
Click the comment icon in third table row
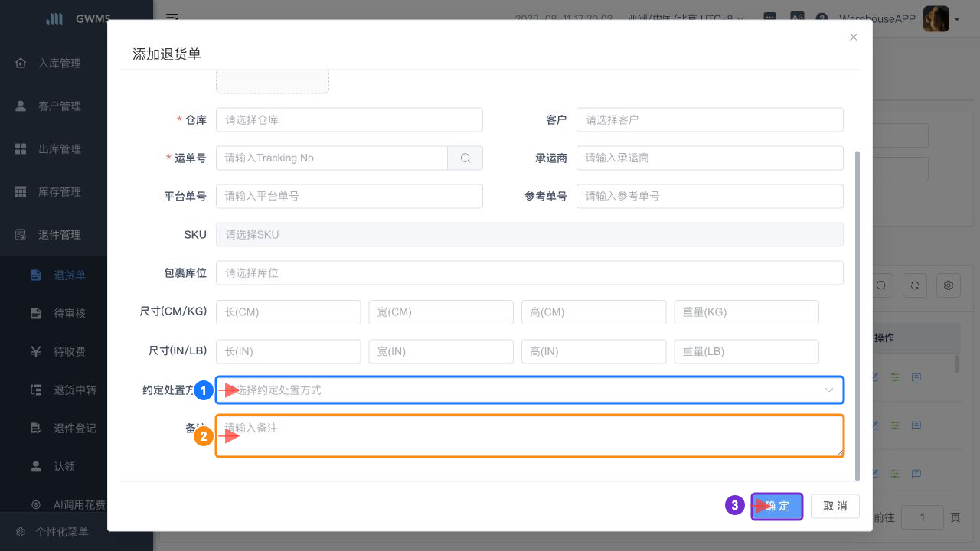(916, 474)
